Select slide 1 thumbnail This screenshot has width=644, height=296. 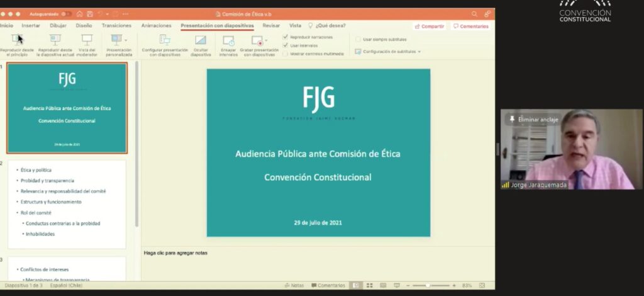[x=67, y=108]
